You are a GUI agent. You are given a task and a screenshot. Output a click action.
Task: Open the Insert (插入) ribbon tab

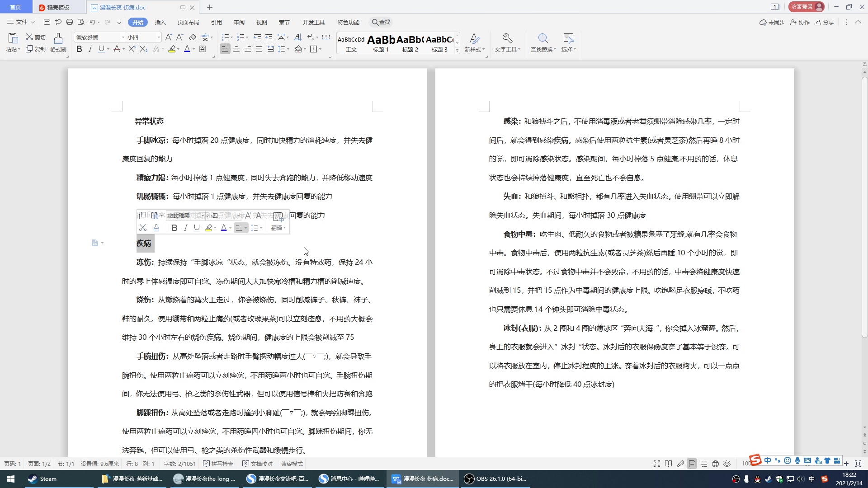click(160, 22)
